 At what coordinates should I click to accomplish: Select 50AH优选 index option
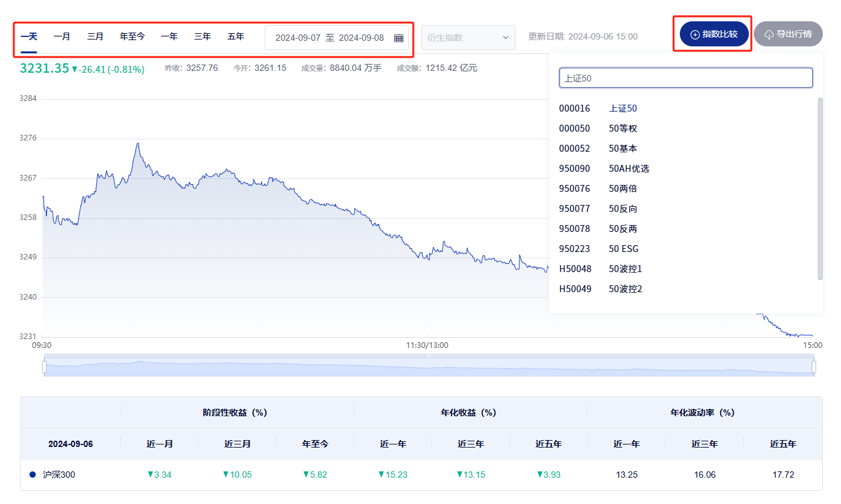[x=629, y=168]
